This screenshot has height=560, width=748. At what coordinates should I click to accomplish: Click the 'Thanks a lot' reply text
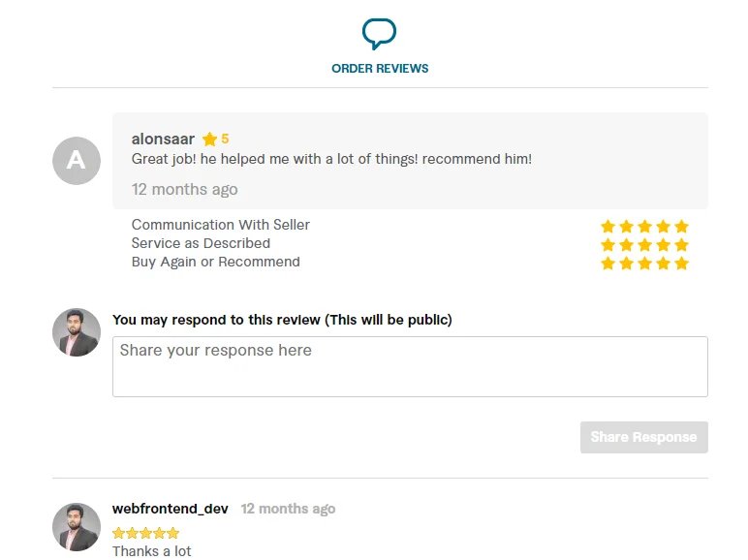tap(152, 551)
